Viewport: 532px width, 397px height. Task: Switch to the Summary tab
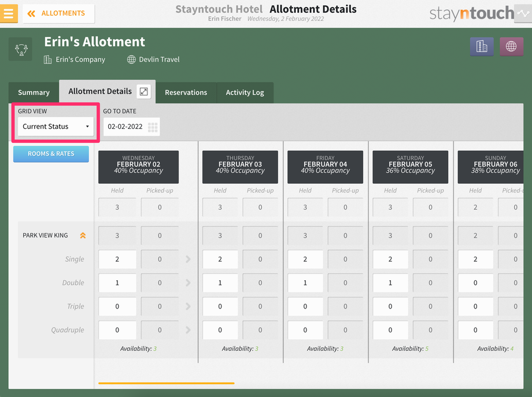(34, 92)
